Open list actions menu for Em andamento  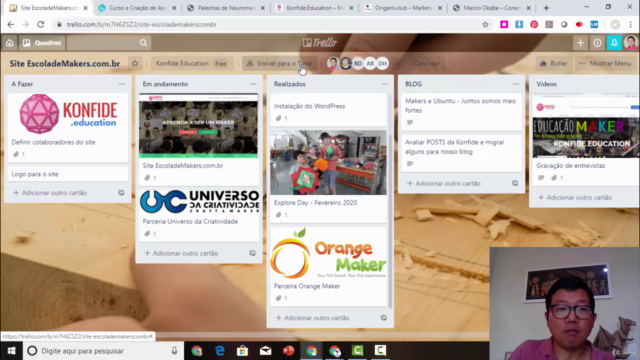pyautogui.click(x=253, y=84)
